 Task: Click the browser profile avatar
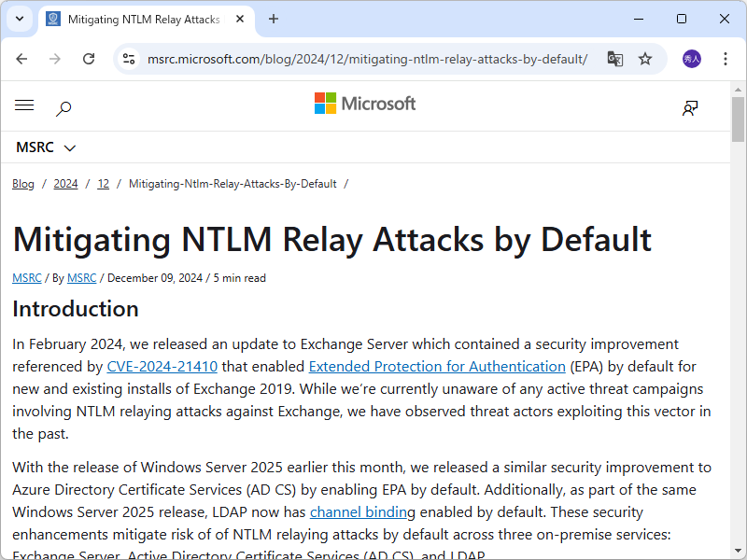pos(688,58)
